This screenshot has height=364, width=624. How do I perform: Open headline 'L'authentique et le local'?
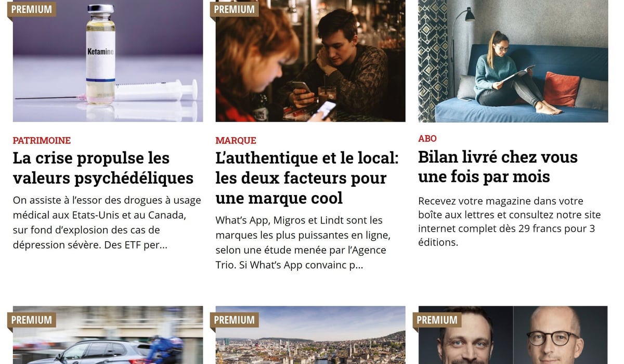tap(307, 177)
